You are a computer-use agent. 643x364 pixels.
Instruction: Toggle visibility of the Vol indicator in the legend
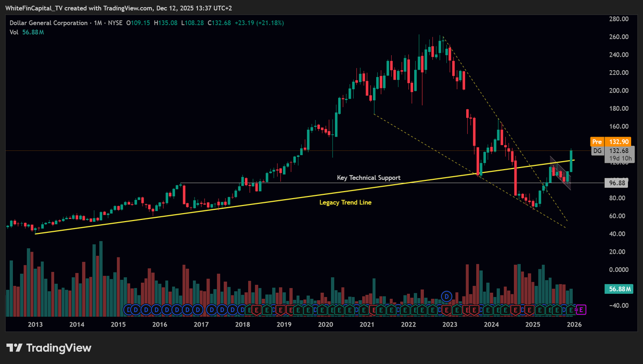[x=13, y=33]
